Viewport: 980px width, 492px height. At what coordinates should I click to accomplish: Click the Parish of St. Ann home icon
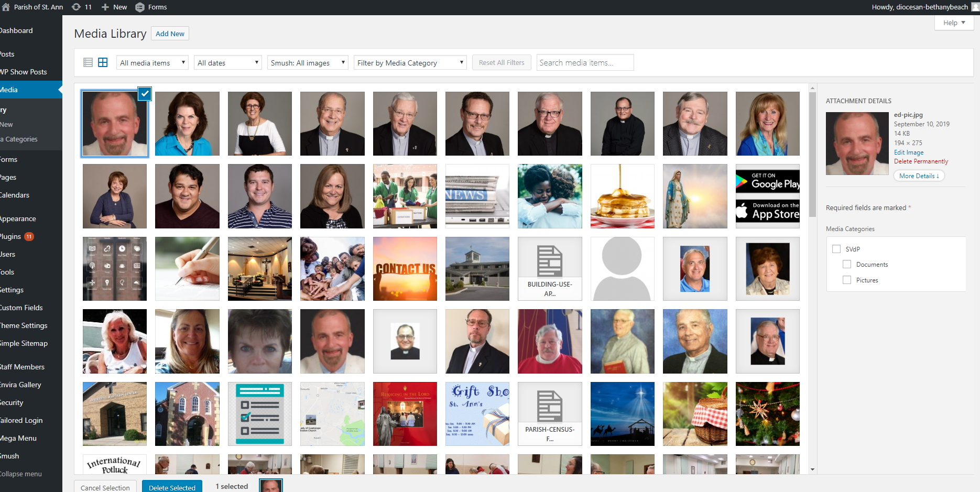pos(6,7)
